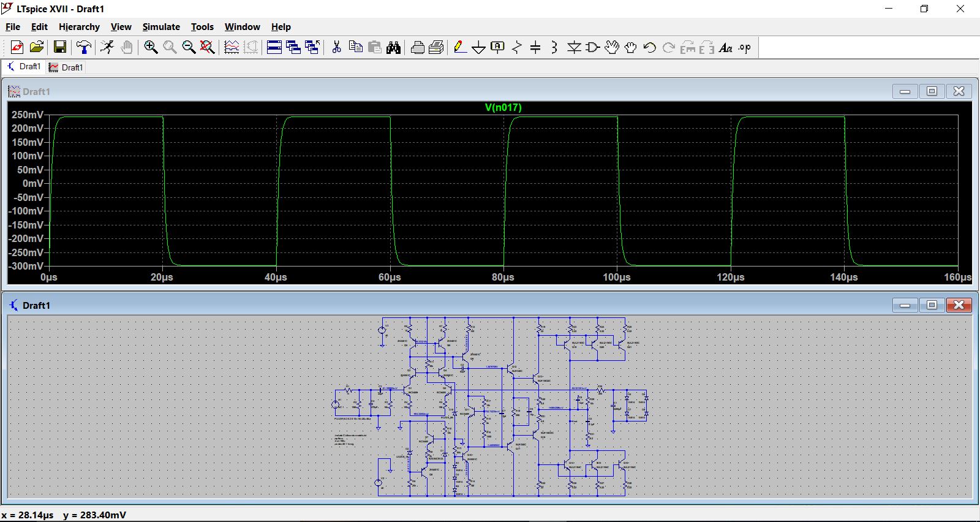Select the Cut scissors tool
Screen dimensions: 980x522
(x=336, y=47)
